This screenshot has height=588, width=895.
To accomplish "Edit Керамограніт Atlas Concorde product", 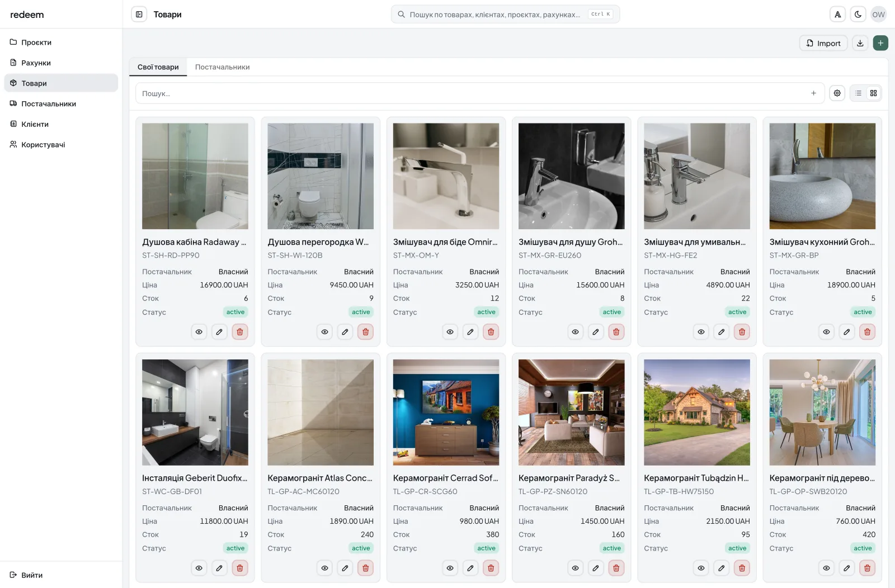I will coord(345,568).
